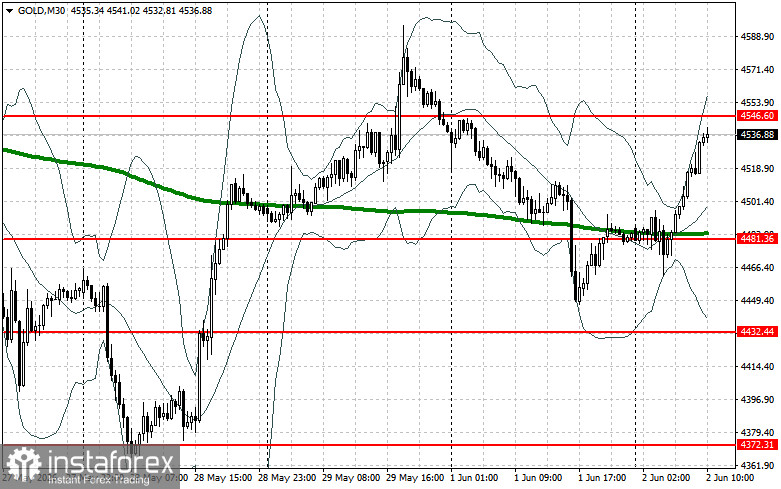Viewport: 781px width, 489px height.
Task: Click the 4518.90 price axis label
Action: click(757, 169)
